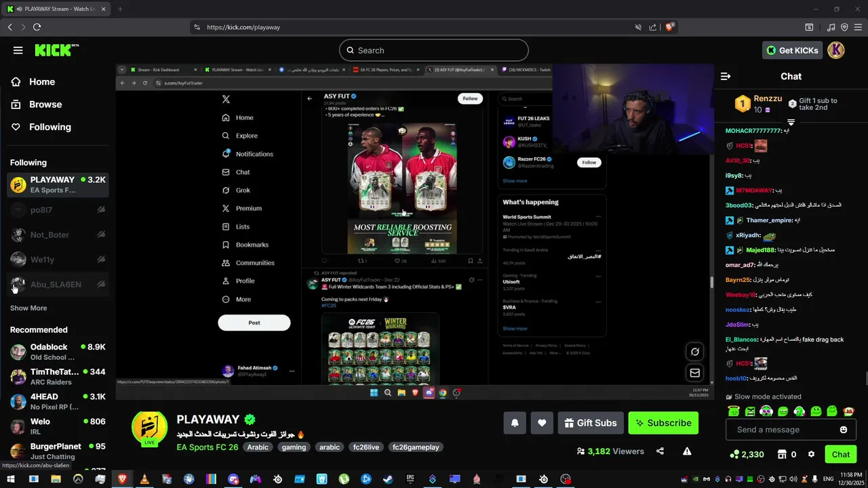Image resolution: width=868 pixels, height=488 pixels.
Task: Open offline channel Abu_SLA6EN
Action: [x=58, y=284]
